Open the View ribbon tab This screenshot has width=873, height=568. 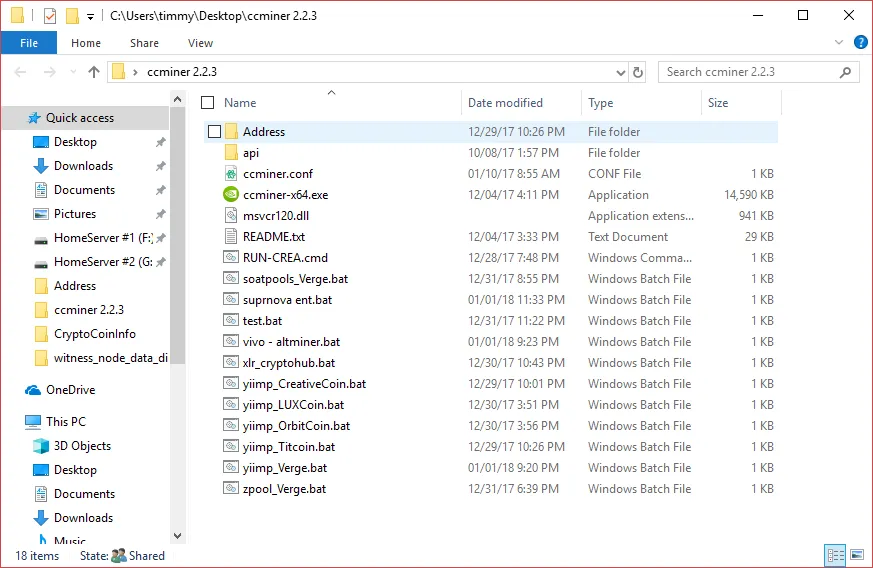(200, 43)
